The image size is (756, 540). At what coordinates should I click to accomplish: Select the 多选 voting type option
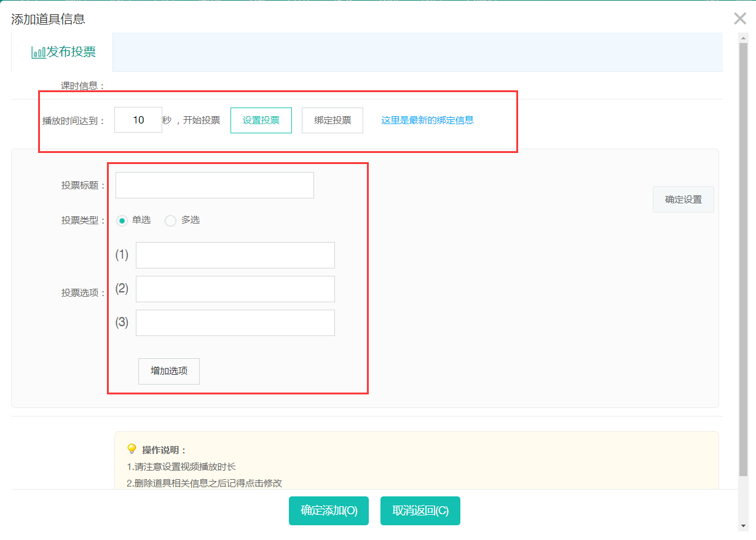170,221
